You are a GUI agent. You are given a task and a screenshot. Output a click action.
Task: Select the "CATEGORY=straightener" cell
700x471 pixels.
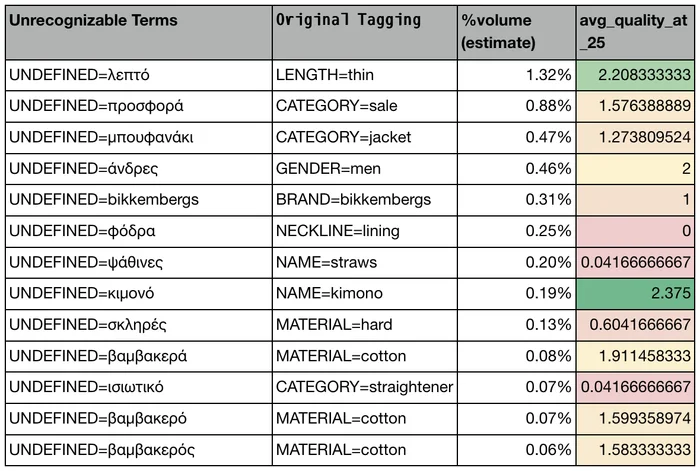[x=364, y=386]
